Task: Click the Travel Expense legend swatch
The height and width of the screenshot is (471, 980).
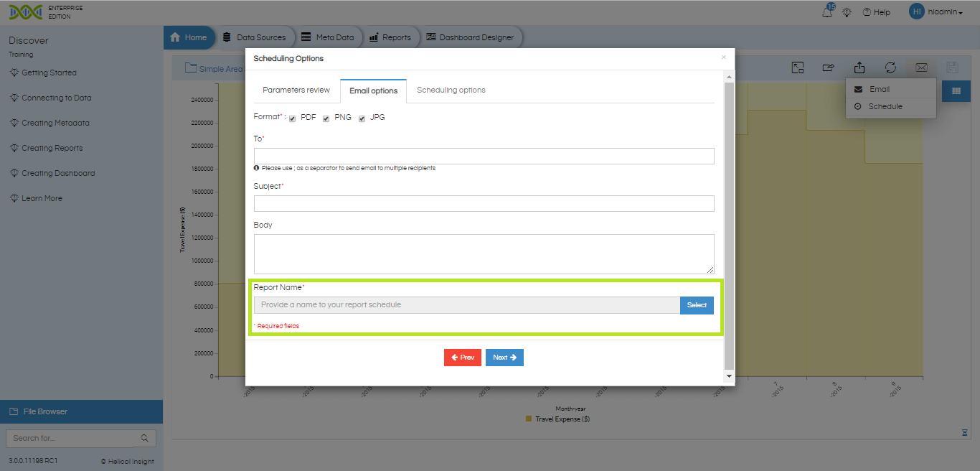Action: coord(529,419)
